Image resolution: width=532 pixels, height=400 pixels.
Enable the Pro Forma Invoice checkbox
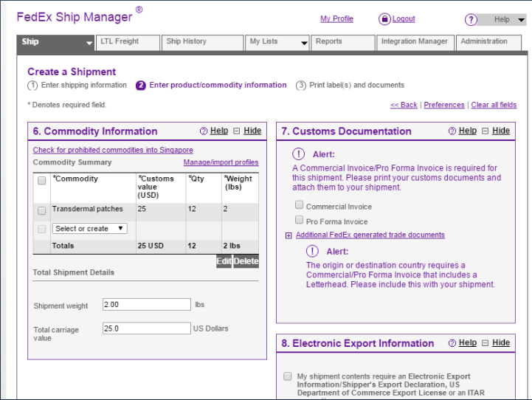[x=299, y=219]
